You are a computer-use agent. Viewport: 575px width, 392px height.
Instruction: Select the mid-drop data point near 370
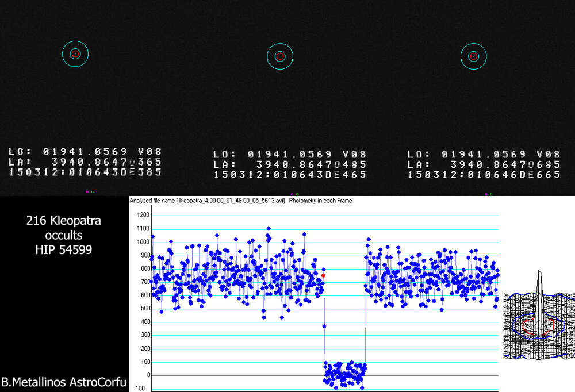pyautogui.click(x=324, y=326)
